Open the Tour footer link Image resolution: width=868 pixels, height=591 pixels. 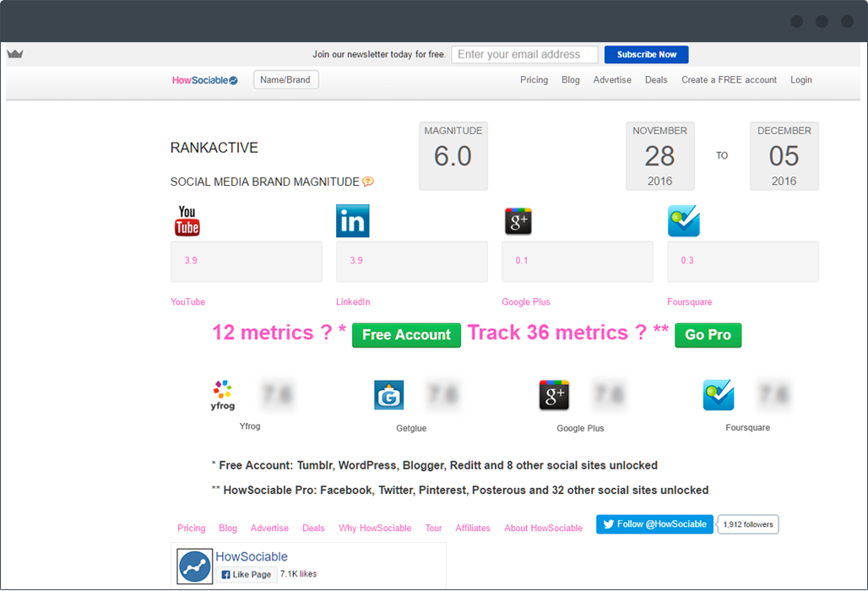pyautogui.click(x=433, y=528)
